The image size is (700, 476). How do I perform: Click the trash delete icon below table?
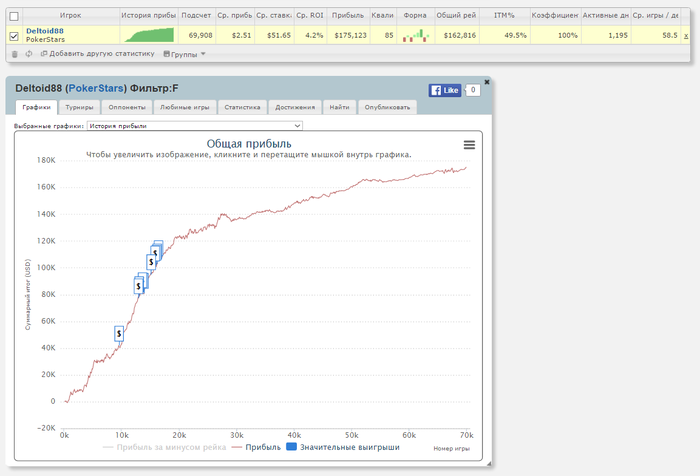[14, 54]
